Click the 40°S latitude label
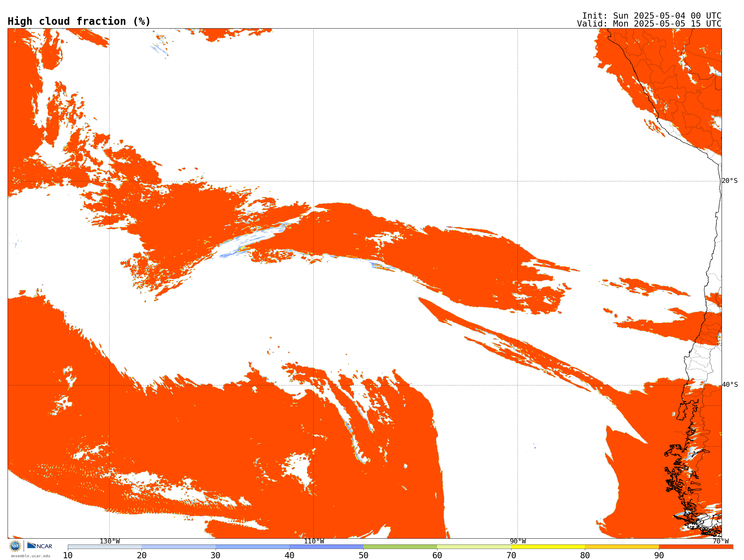744x560 pixels. (730, 385)
